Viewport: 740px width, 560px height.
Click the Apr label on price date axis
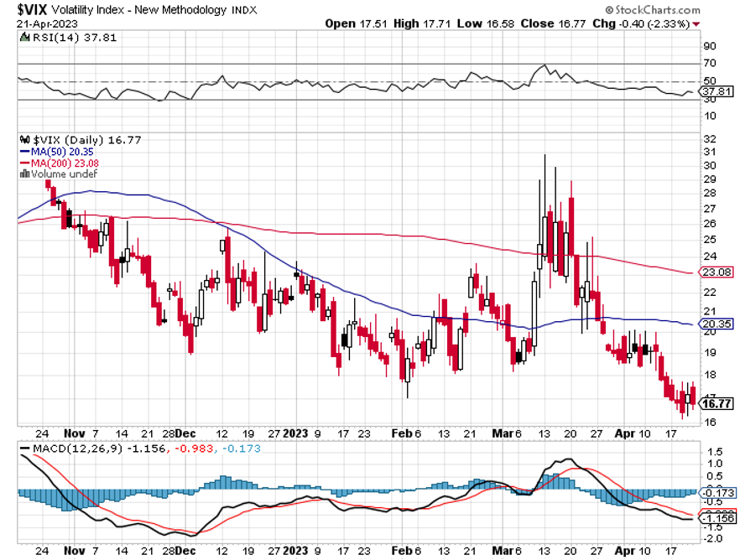point(625,433)
